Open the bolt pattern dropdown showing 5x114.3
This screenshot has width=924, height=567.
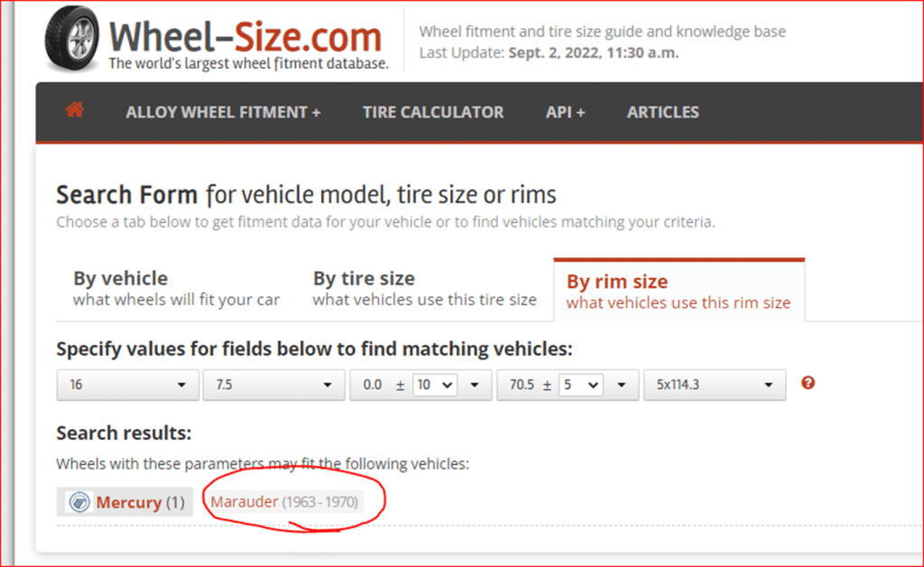click(x=714, y=384)
